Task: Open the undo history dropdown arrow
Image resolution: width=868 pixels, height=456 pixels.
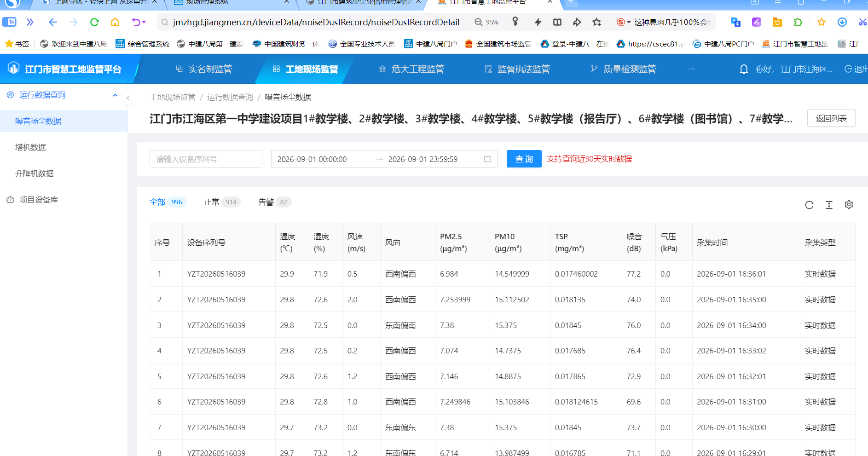Action: pos(144,22)
